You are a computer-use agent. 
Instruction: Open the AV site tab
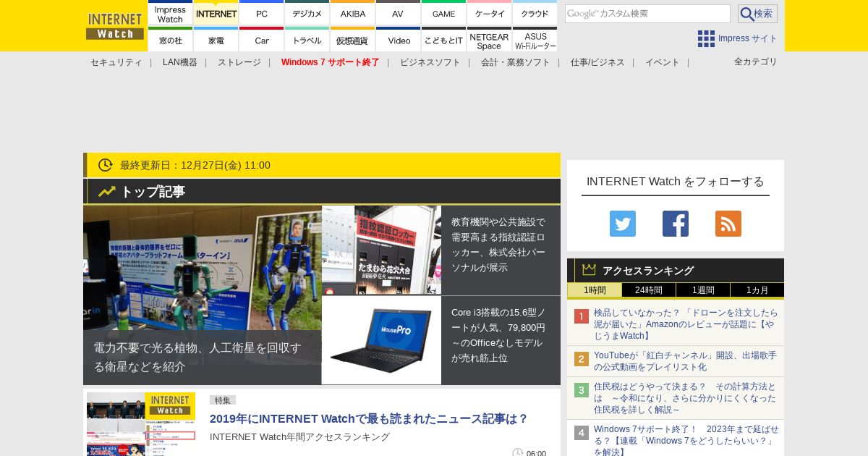tap(399, 12)
